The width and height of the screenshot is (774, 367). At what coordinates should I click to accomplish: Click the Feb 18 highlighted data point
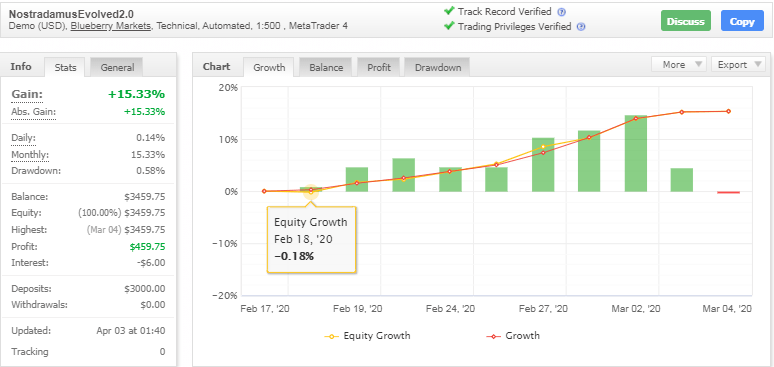pos(310,190)
